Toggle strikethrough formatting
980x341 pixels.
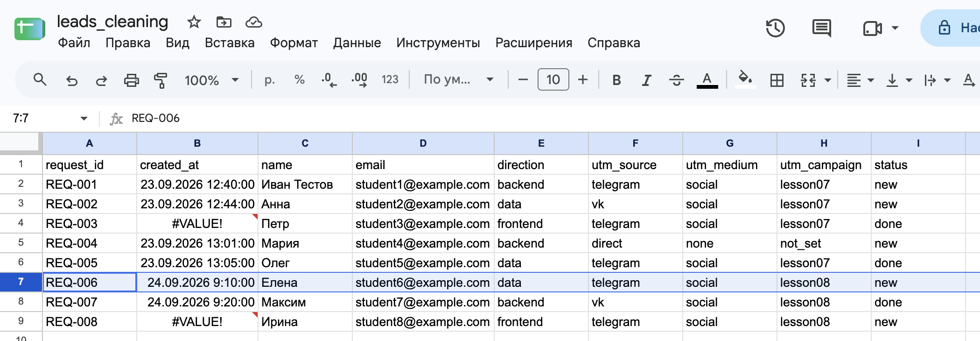(x=676, y=80)
